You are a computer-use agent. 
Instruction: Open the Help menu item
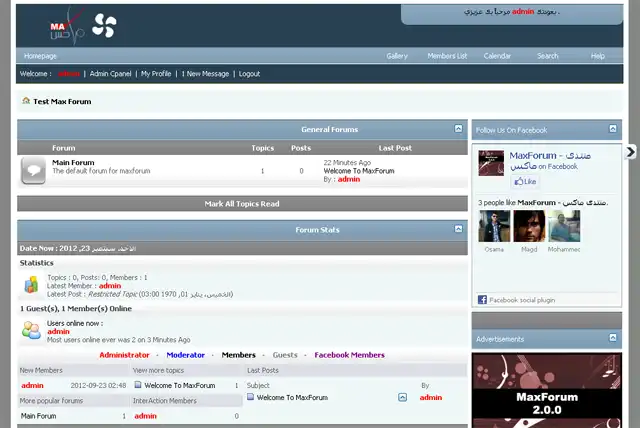[x=598, y=56]
